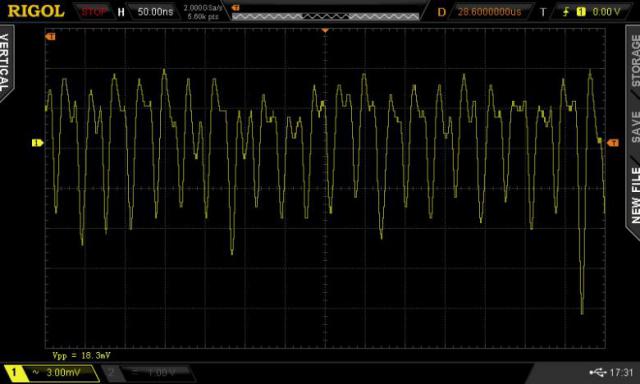Click the waveform memory position bar

[325, 16]
